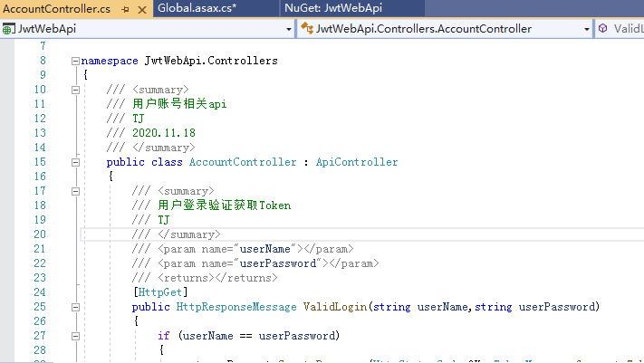Screen dimensions: 644x363
Task: Close the AccountController.cs tab
Action: point(140,8)
